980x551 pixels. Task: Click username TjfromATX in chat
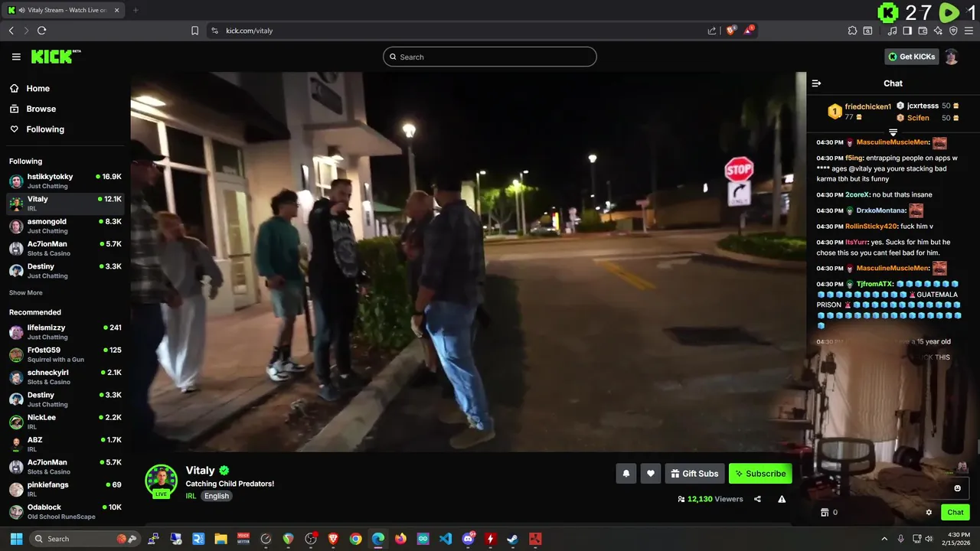tap(875, 284)
